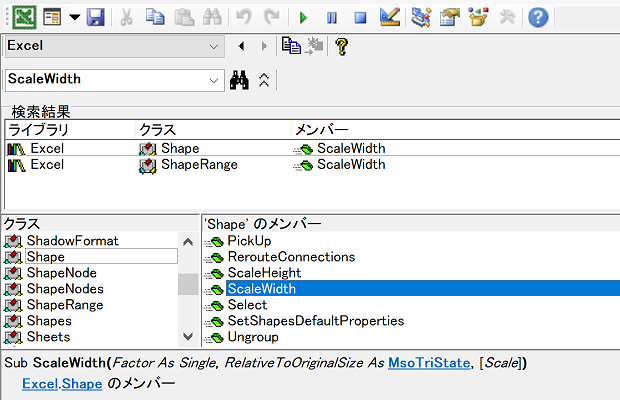The width and height of the screenshot is (620, 400).
Task: Run macro with green play icon
Action: [303, 18]
